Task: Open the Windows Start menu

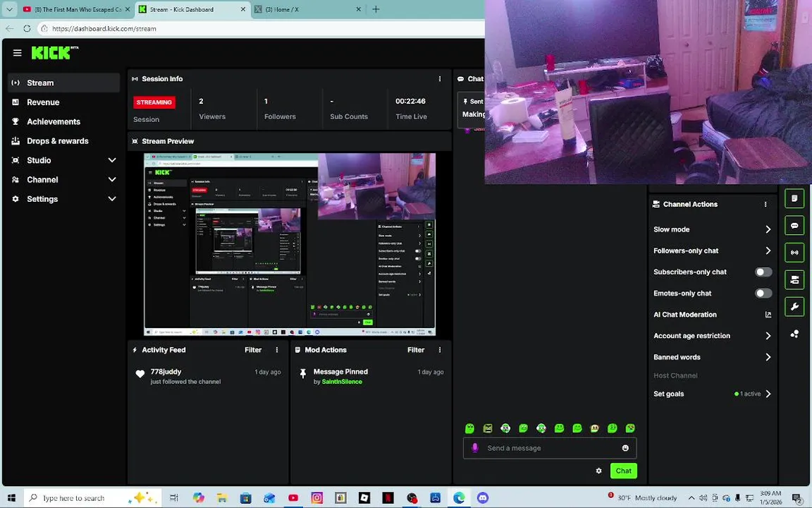Action: pyautogui.click(x=11, y=497)
